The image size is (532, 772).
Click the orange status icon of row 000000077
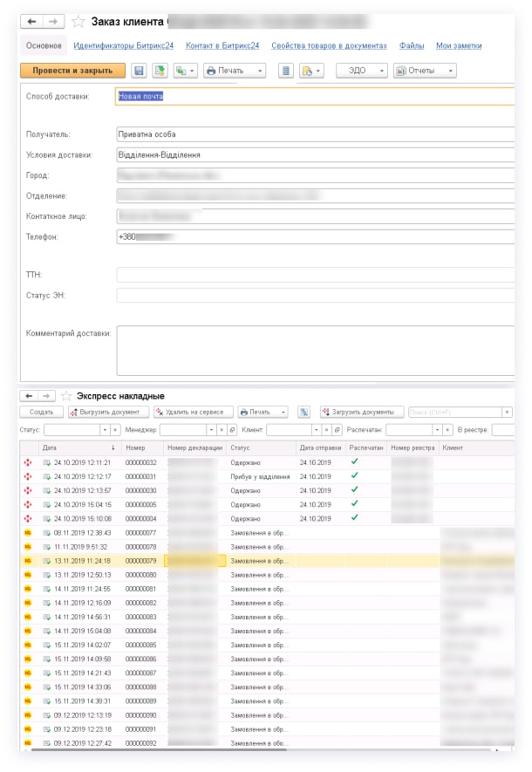28,533
